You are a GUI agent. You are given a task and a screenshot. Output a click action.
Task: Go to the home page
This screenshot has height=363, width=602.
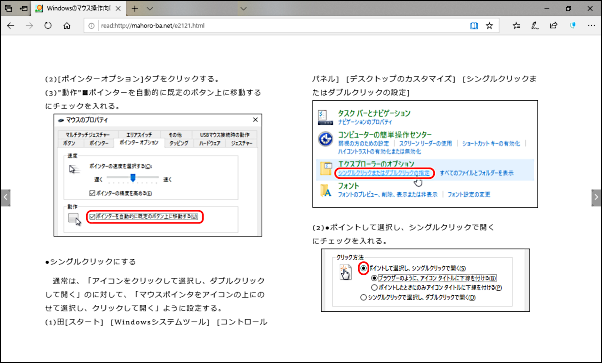tap(67, 26)
